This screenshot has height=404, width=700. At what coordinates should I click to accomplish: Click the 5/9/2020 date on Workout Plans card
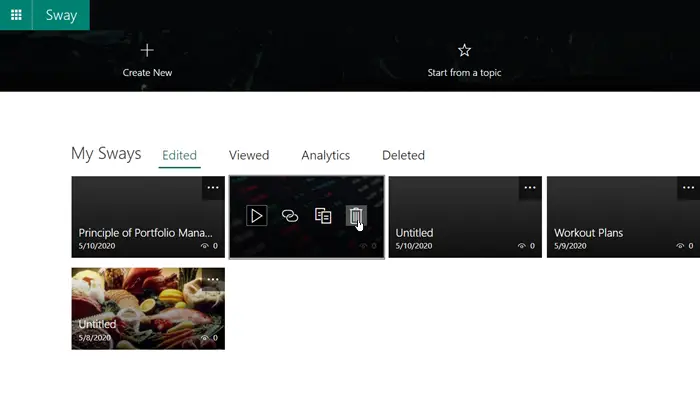[570, 246]
